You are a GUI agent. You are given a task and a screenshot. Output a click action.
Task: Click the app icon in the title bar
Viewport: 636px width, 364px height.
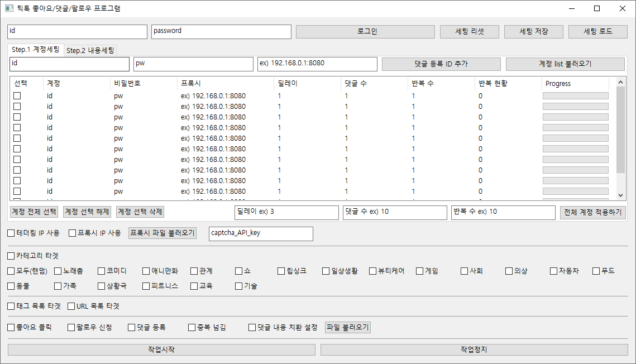point(9,8)
